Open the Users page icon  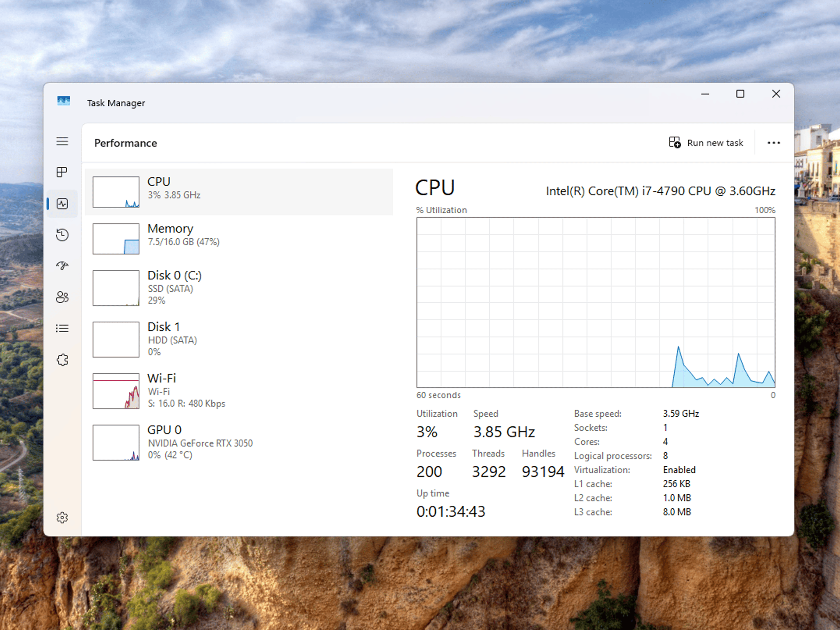62,297
